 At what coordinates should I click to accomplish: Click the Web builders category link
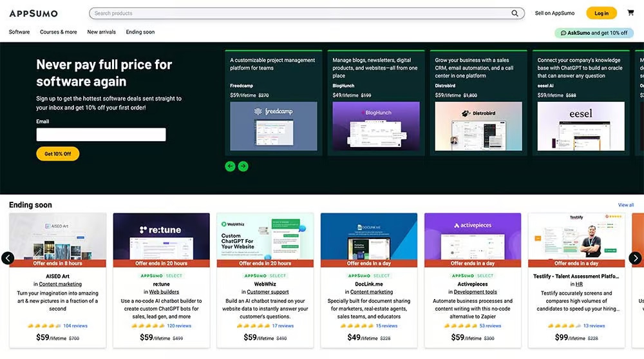[x=164, y=292]
